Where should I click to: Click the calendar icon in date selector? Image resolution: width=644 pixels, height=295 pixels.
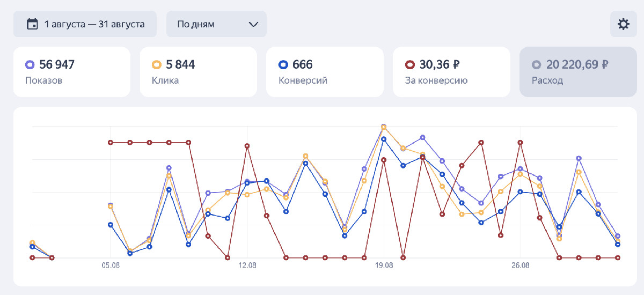tap(32, 24)
